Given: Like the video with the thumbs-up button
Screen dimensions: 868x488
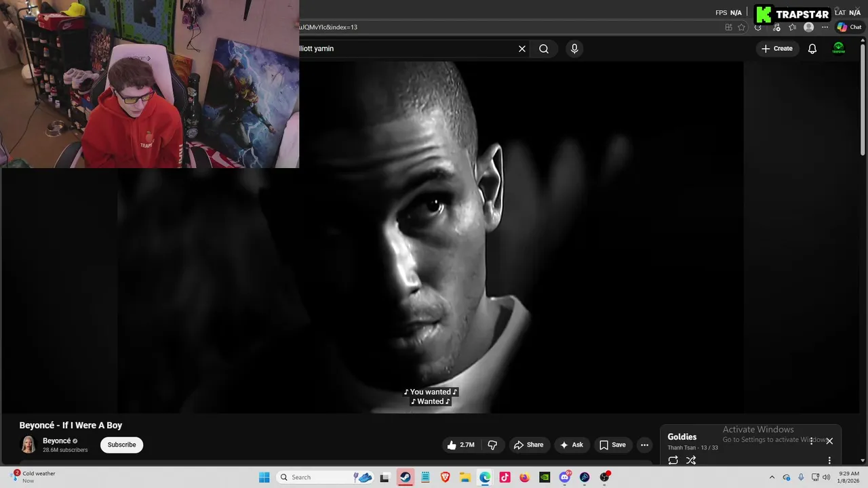Looking at the screenshot, I should [460, 445].
